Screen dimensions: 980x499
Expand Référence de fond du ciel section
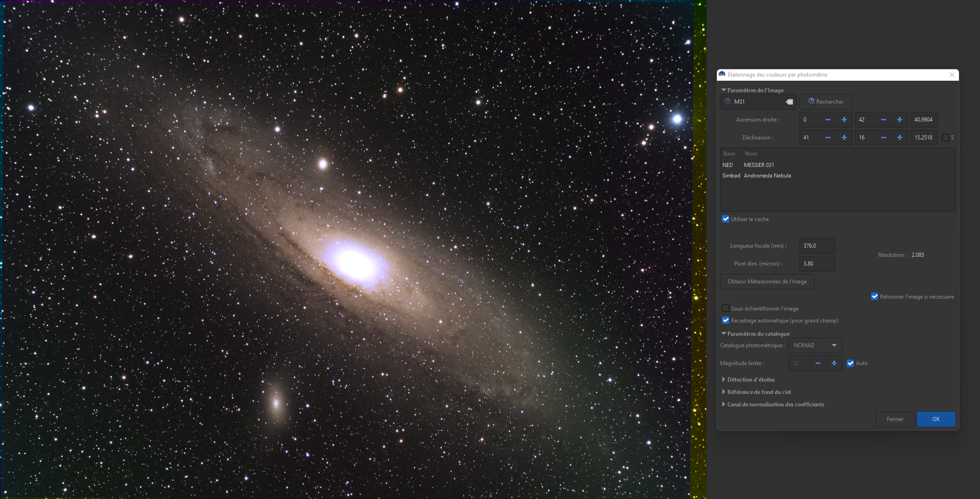point(758,392)
